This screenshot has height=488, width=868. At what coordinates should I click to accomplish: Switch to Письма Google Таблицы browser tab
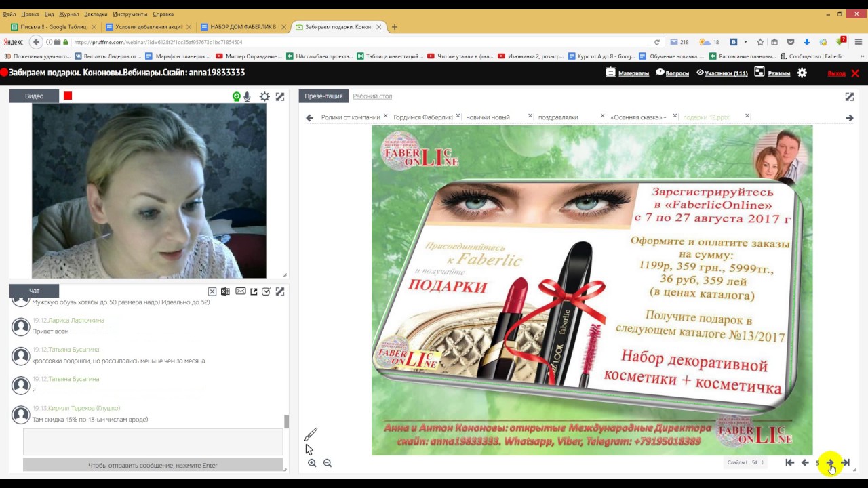pos(54,27)
